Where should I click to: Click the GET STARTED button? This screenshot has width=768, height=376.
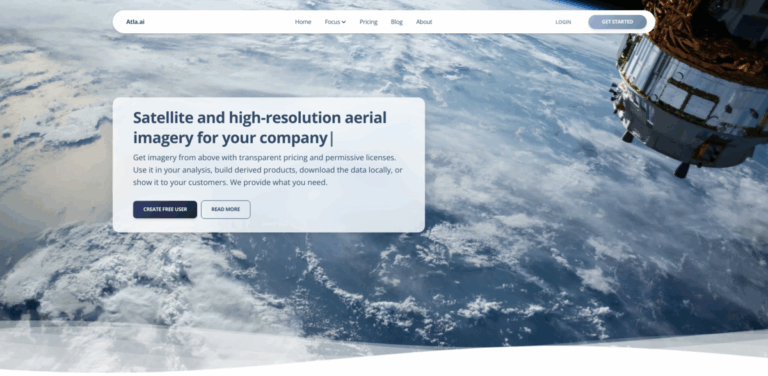click(x=617, y=22)
